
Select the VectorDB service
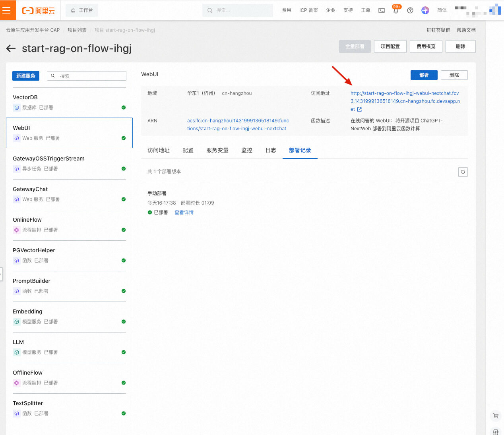tap(69, 102)
